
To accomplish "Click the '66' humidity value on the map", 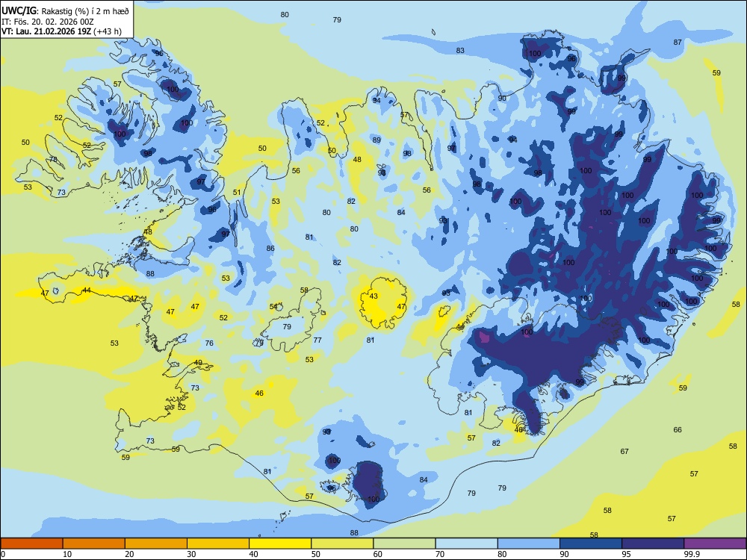I will tap(678, 429).
